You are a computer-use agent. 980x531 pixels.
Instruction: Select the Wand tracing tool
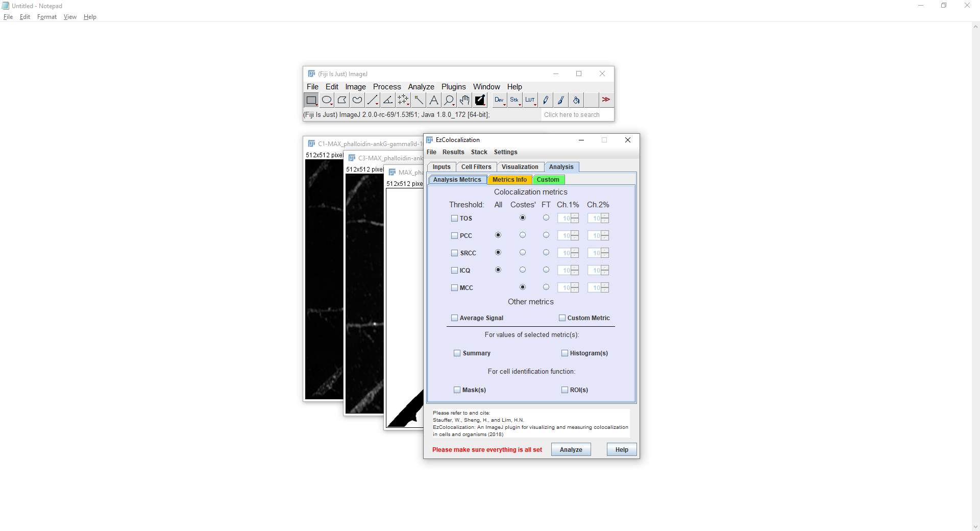[419, 100]
